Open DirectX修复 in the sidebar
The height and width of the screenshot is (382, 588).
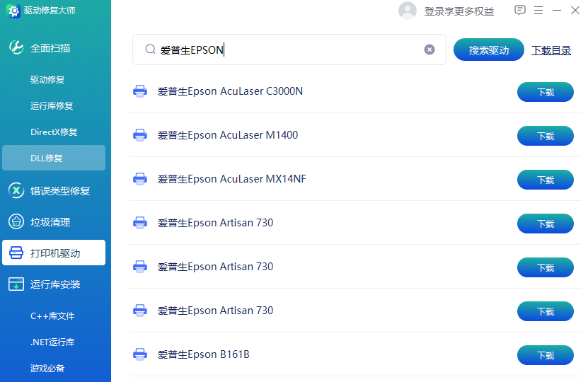54,132
